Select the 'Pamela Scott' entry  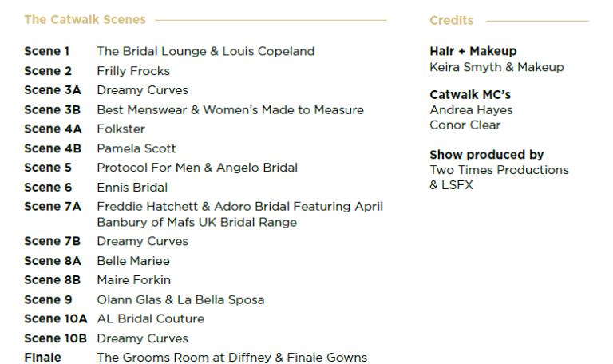coord(136,148)
